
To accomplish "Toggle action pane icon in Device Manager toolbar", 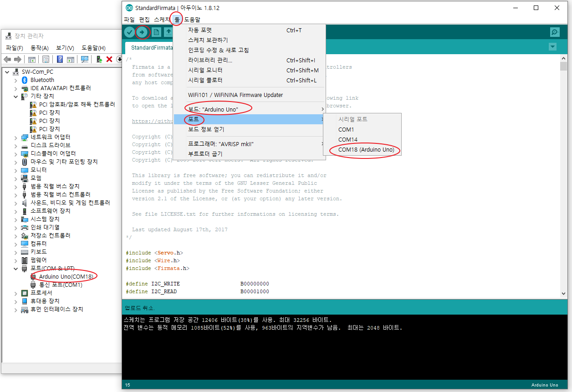I will point(71,59).
